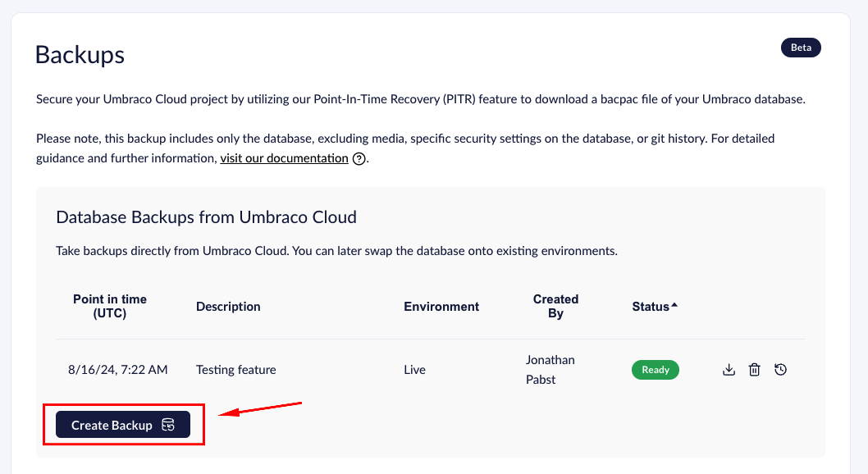This screenshot has width=868, height=474.
Task: Toggle Status column sort order
Action: tap(674, 303)
